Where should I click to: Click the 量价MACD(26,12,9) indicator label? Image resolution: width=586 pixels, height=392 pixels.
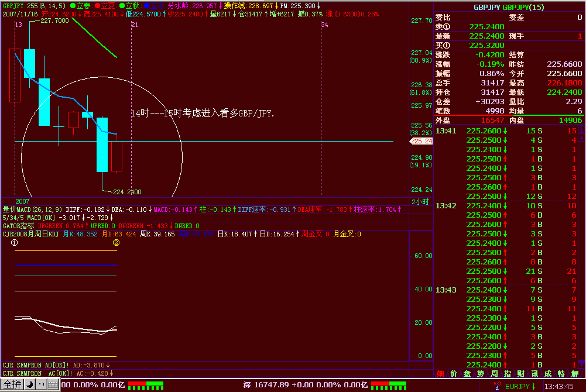[33, 209]
